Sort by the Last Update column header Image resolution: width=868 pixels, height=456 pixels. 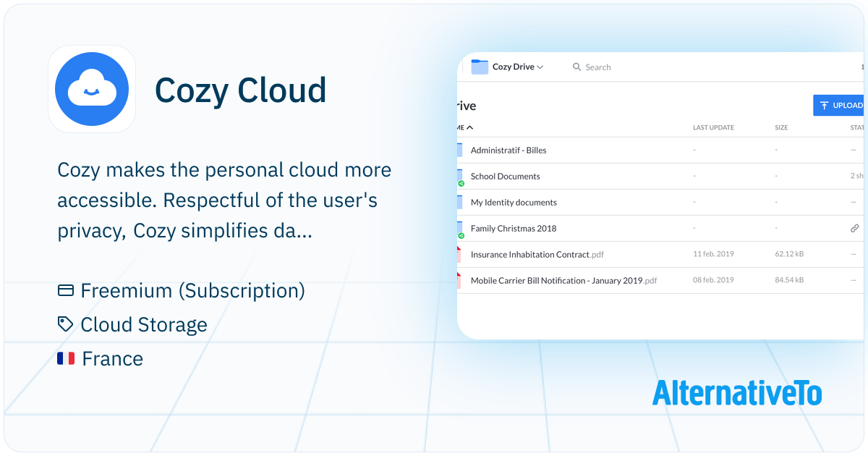713,127
